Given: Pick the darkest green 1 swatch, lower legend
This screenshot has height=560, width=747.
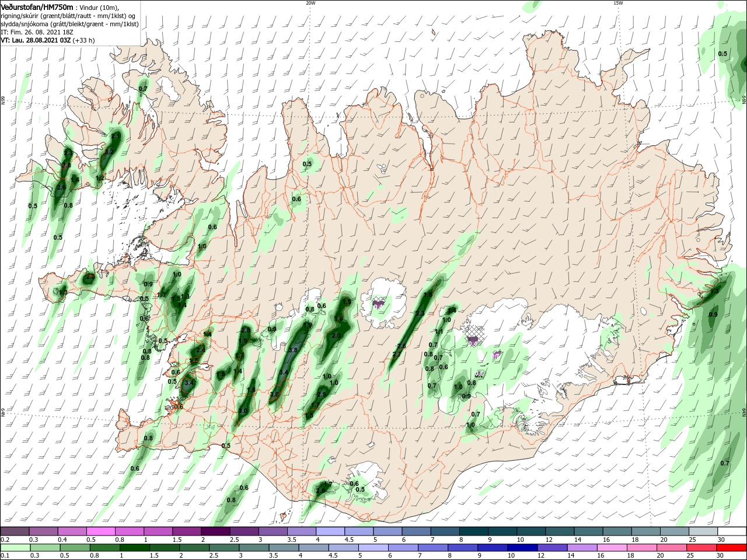Looking at the screenshot, I should [134, 548].
